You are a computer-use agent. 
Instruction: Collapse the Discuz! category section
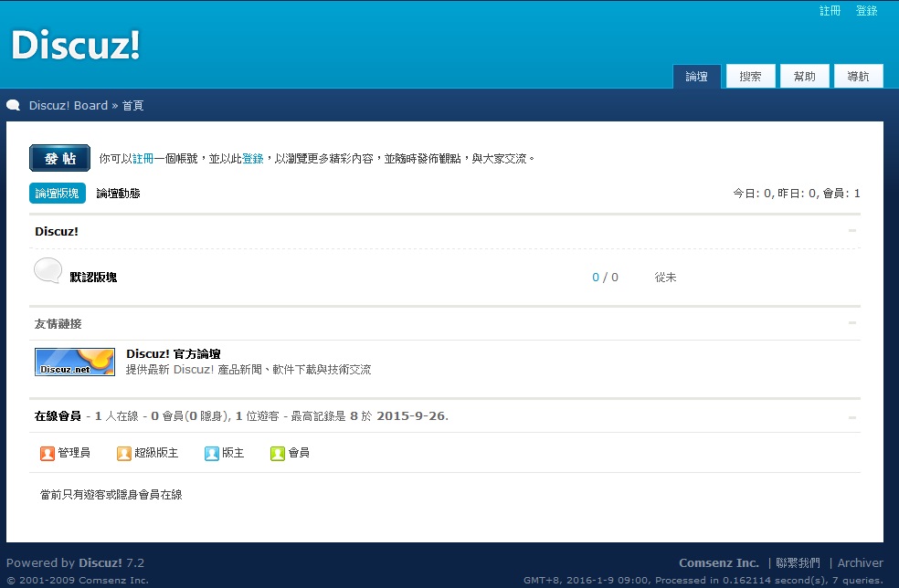click(x=852, y=230)
